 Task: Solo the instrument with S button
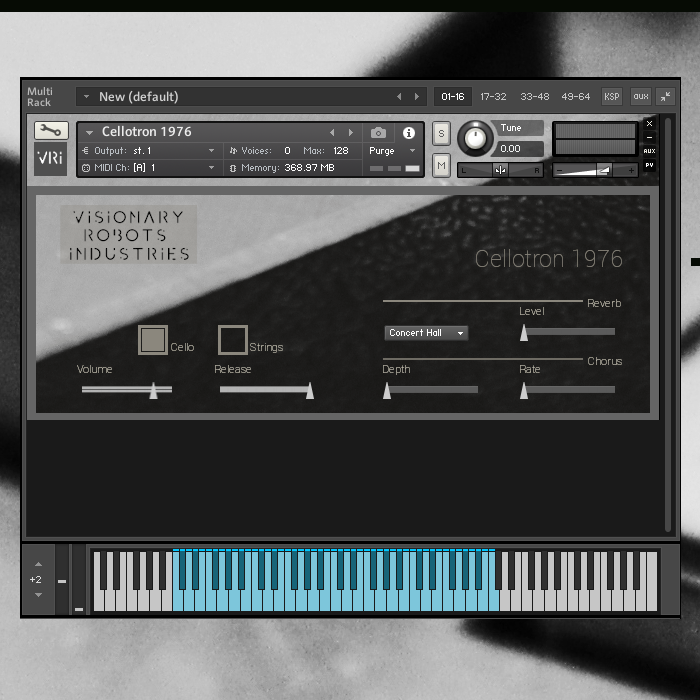pos(441,134)
